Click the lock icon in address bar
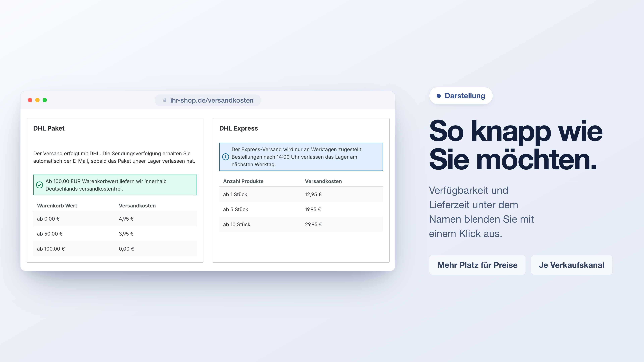 click(x=165, y=100)
